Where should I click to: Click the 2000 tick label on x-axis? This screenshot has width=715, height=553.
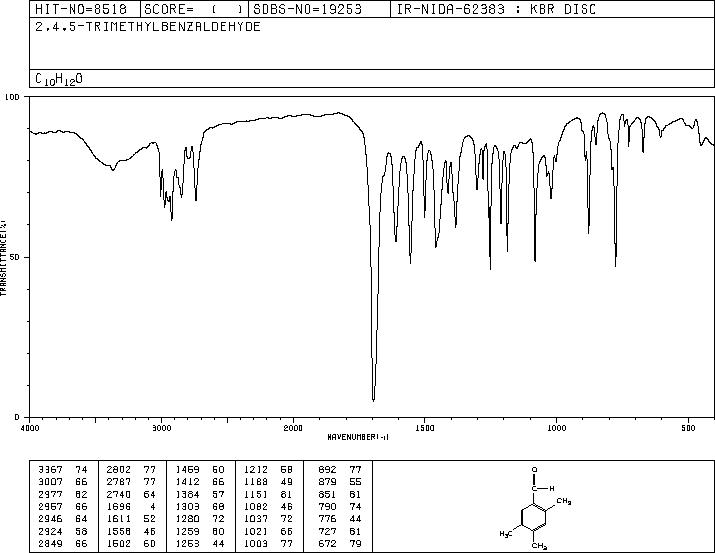click(x=293, y=428)
